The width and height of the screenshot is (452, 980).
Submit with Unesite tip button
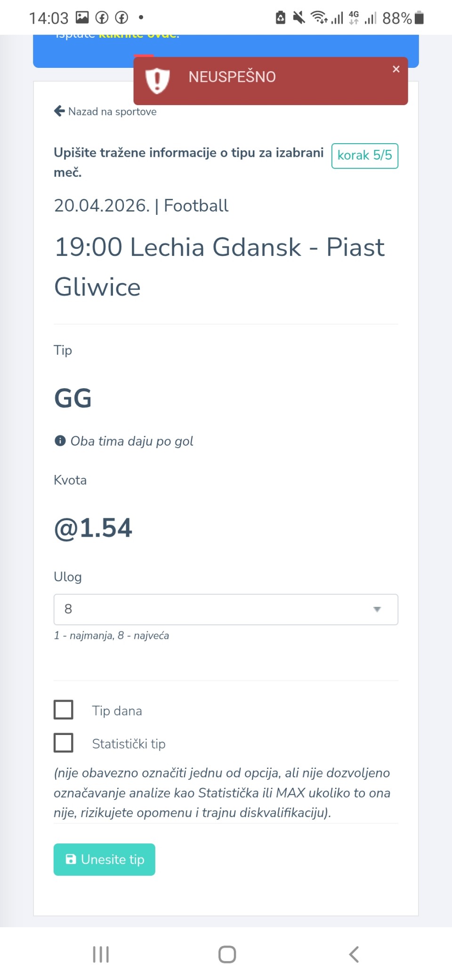pos(105,859)
